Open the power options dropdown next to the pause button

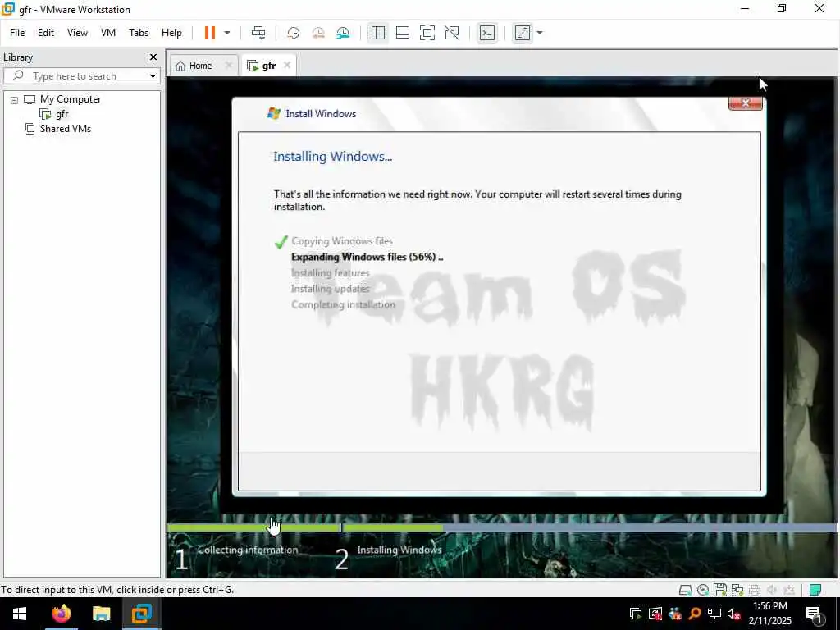coord(227,33)
